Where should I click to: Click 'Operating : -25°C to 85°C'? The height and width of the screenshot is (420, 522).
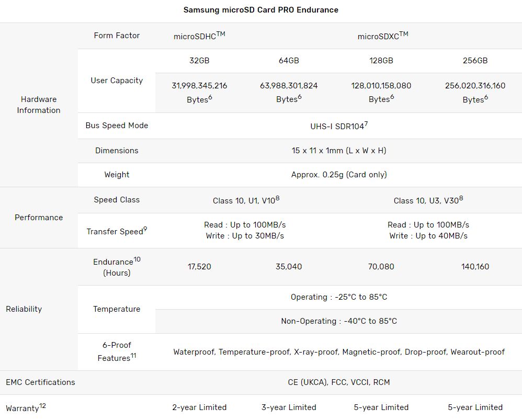point(339,297)
